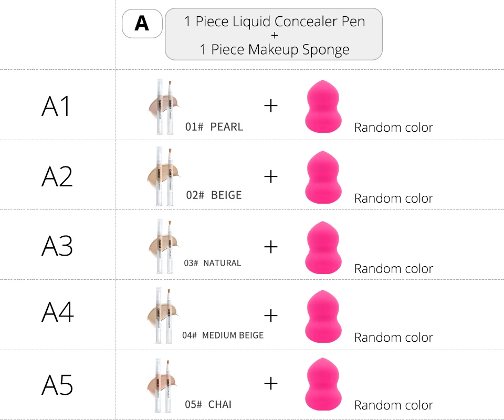Click the pink sponge in row A1
The height and width of the screenshot is (420, 504).
point(323,106)
